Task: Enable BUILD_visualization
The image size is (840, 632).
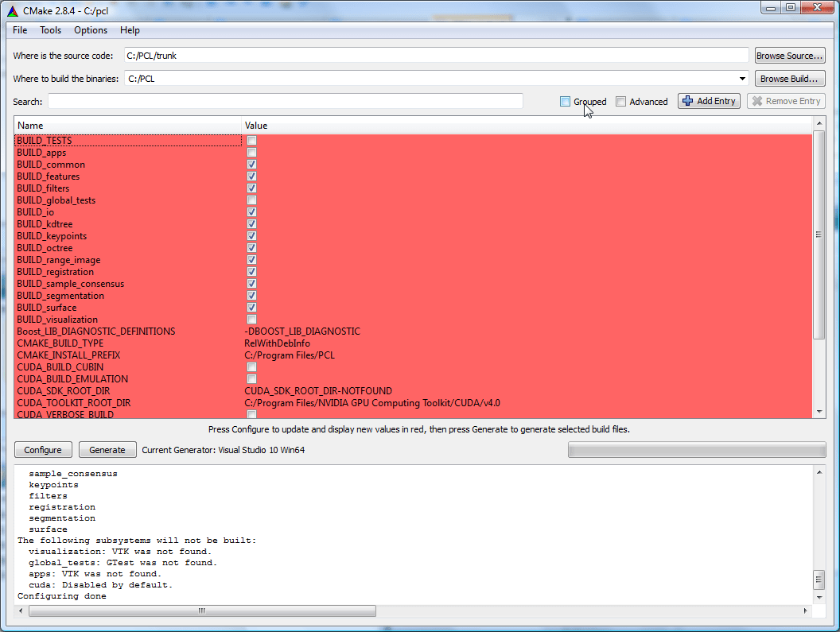Action: [251, 320]
